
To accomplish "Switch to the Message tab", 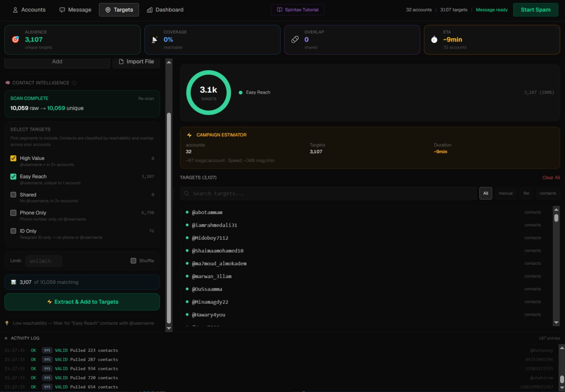I will pyautogui.click(x=75, y=10).
